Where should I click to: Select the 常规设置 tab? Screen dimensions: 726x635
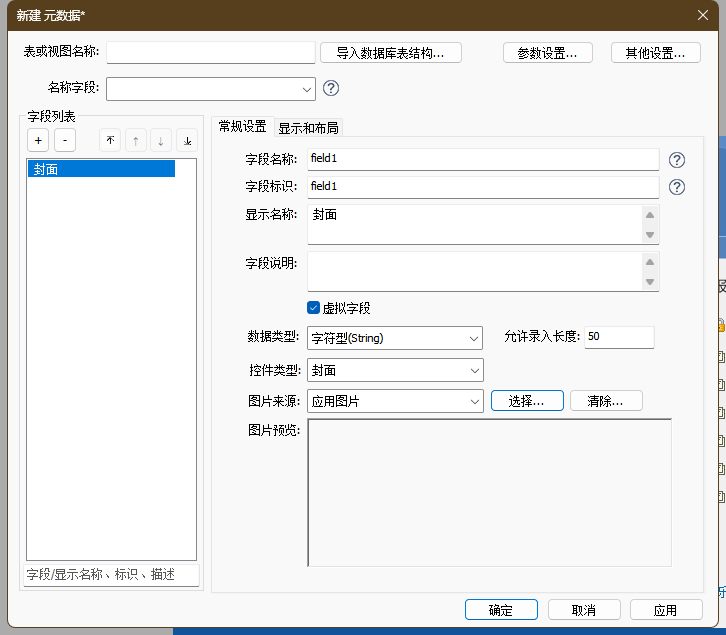coord(242,126)
